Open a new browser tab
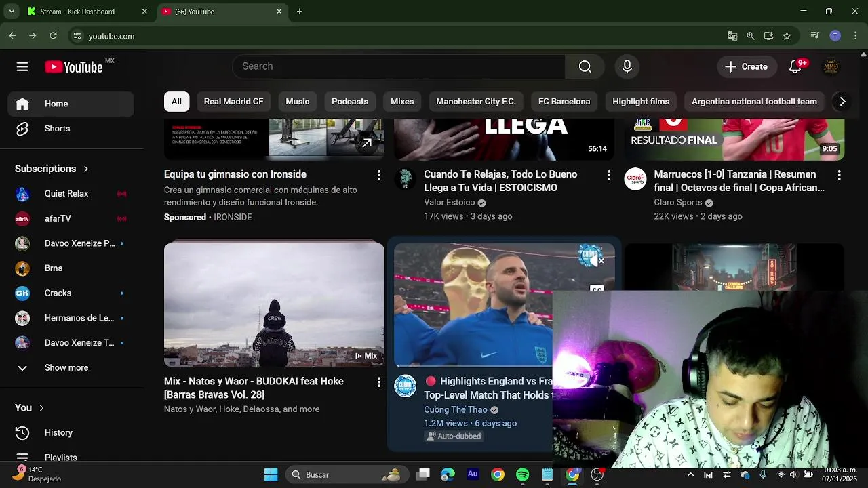This screenshot has width=868, height=488. pos(300,12)
